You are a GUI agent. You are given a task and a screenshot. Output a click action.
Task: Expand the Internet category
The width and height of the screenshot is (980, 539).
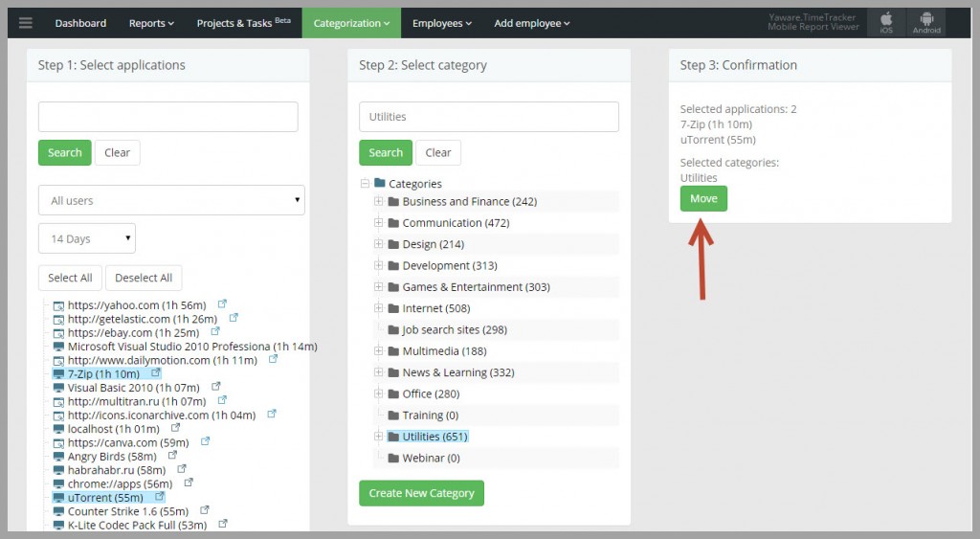(x=378, y=307)
